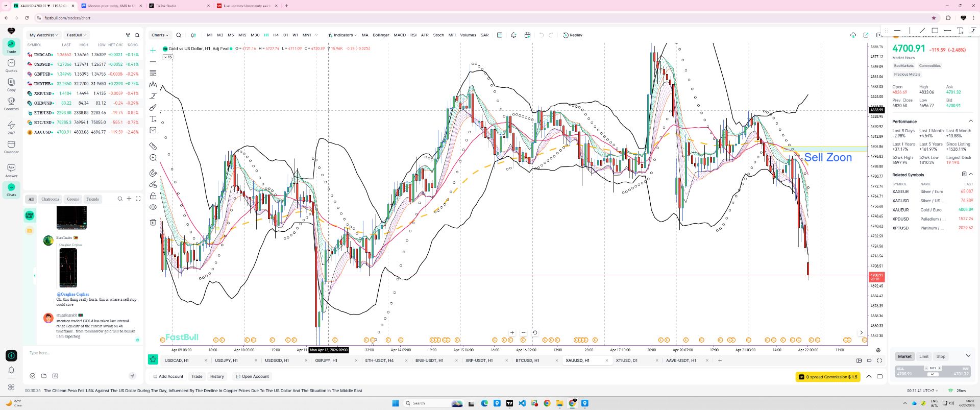The height and width of the screenshot is (410, 980).
Task: Open the My Watchlist dropdown
Action: [43, 35]
